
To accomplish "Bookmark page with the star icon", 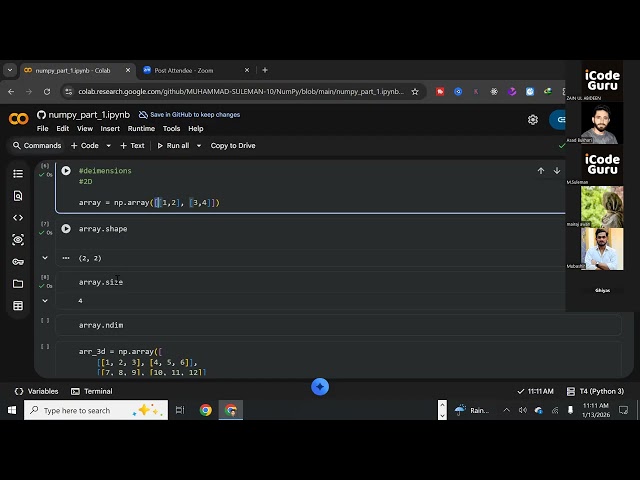I will [415, 92].
